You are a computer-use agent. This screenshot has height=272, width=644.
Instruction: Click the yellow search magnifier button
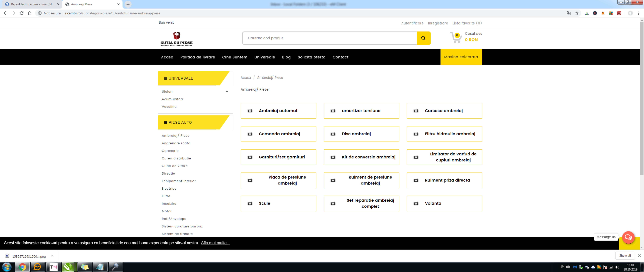point(423,38)
